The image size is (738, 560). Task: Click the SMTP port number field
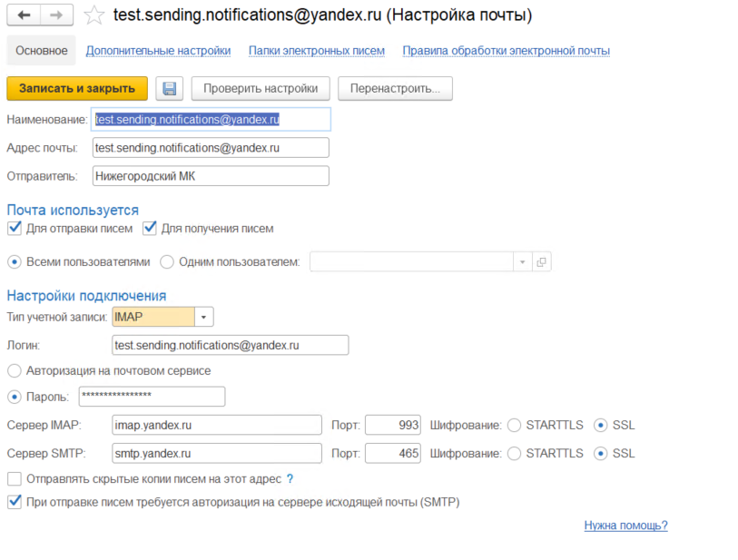click(x=392, y=453)
